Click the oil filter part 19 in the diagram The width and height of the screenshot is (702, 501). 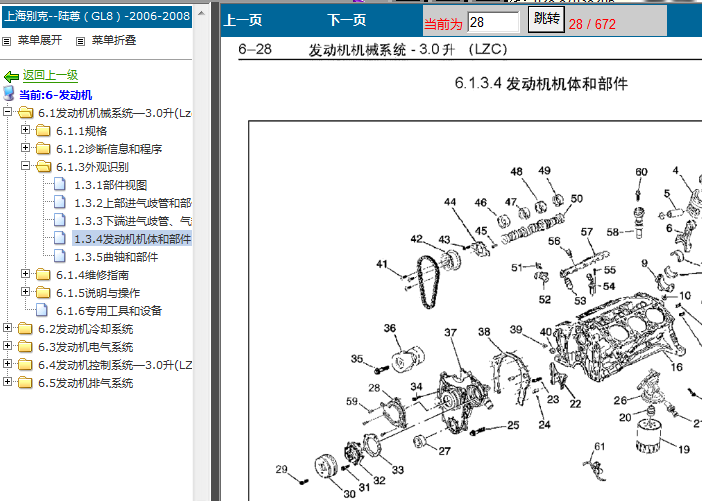[647, 435]
